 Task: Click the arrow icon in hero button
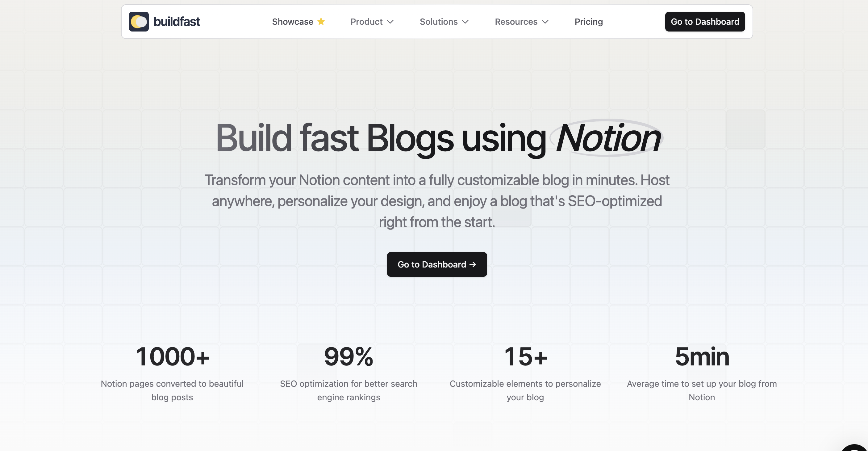pyautogui.click(x=473, y=264)
